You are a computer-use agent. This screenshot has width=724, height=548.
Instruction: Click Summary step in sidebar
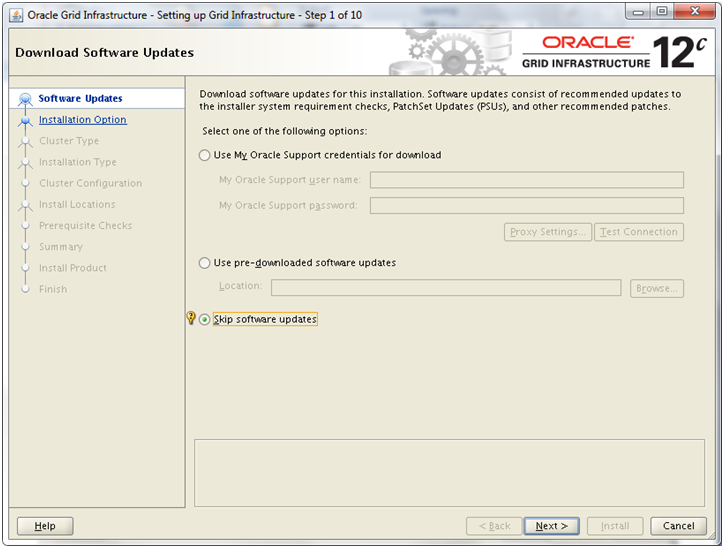tap(61, 247)
